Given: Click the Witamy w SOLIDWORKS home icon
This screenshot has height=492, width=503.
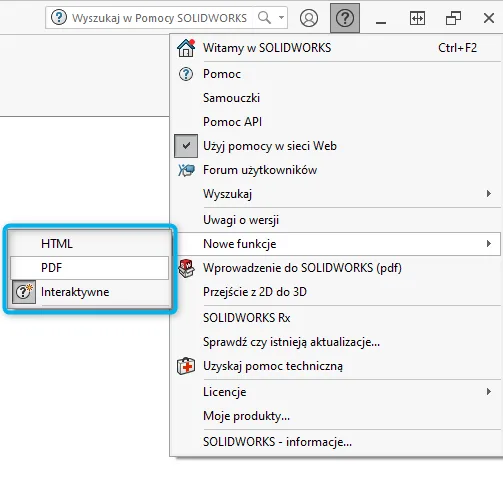Looking at the screenshot, I should 186,48.
